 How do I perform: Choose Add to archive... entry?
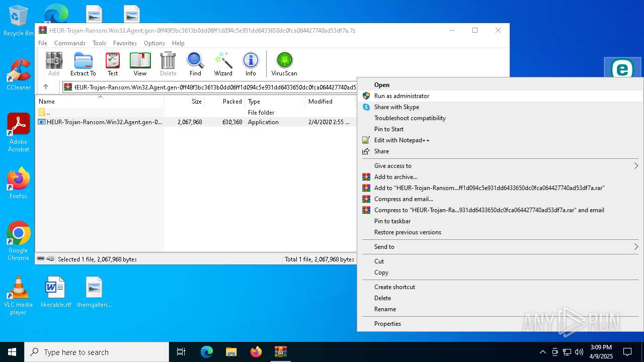click(x=501, y=177)
